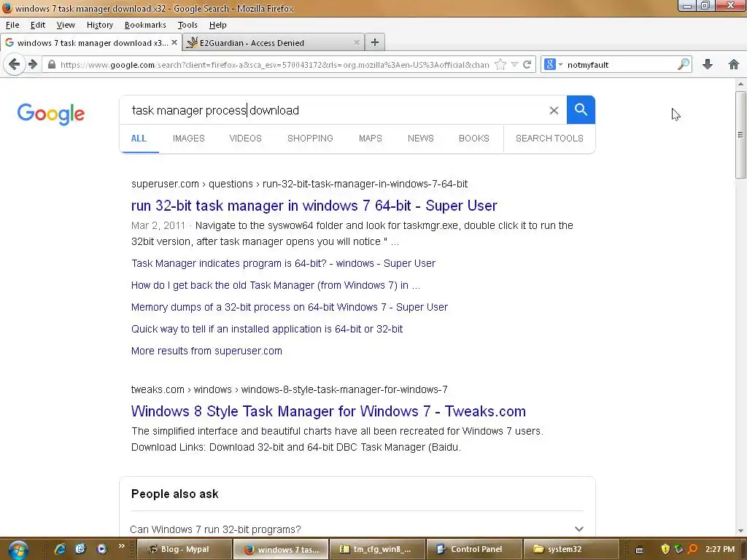
Task: Open 'Memory dumps of a 32-bit process' link
Action: [289, 307]
